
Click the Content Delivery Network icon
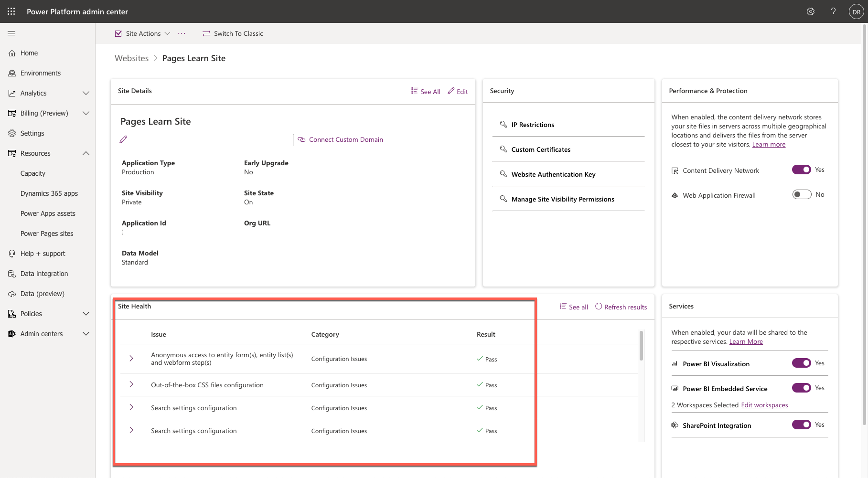(675, 170)
